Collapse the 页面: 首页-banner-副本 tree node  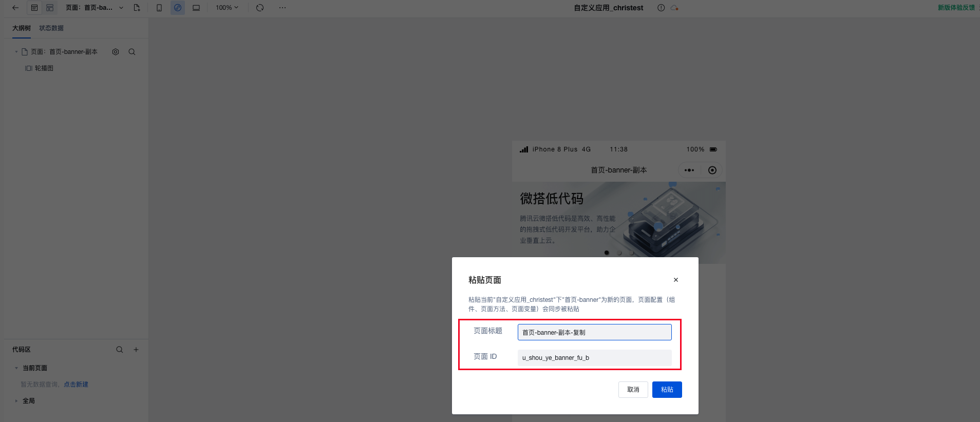point(16,52)
